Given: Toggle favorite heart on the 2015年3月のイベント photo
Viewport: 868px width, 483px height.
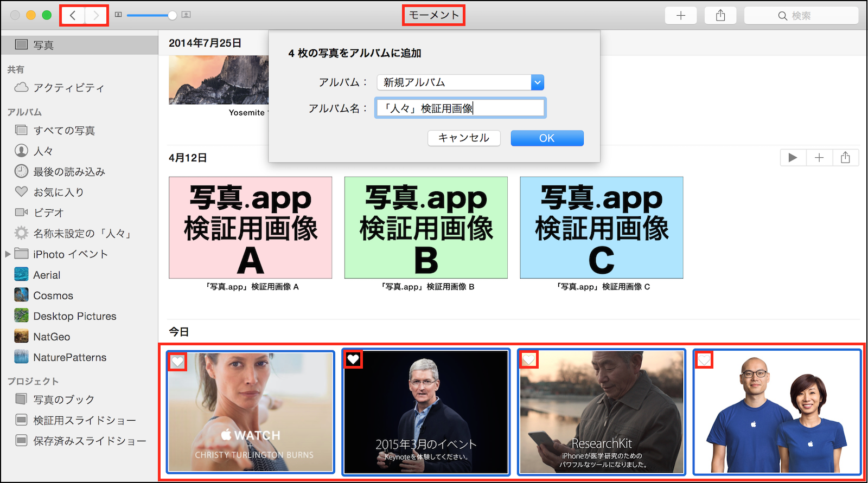Looking at the screenshot, I should tap(353, 359).
